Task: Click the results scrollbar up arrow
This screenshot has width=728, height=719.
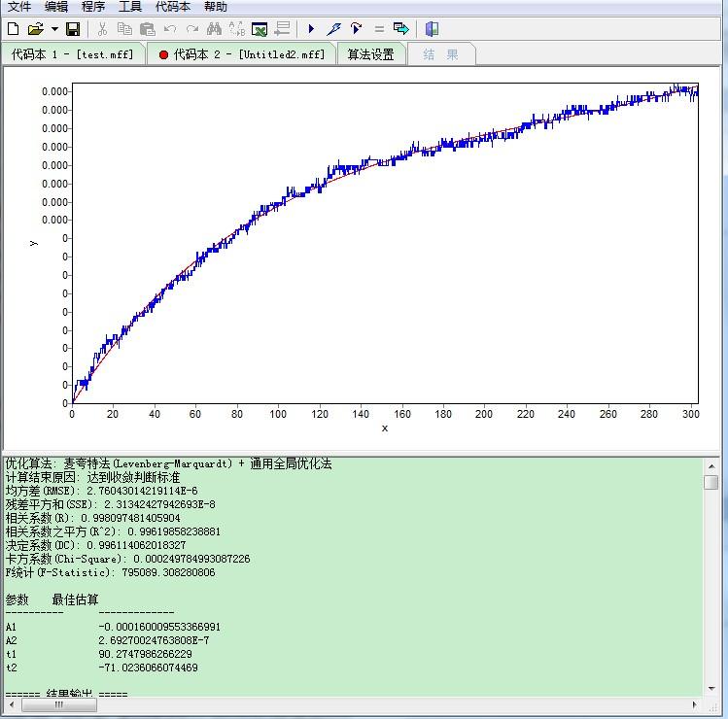Action: [711, 465]
